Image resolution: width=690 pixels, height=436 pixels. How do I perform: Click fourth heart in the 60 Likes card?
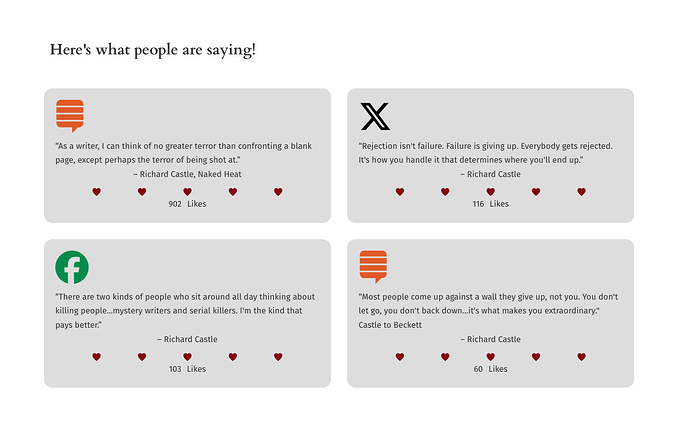coord(536,357)
